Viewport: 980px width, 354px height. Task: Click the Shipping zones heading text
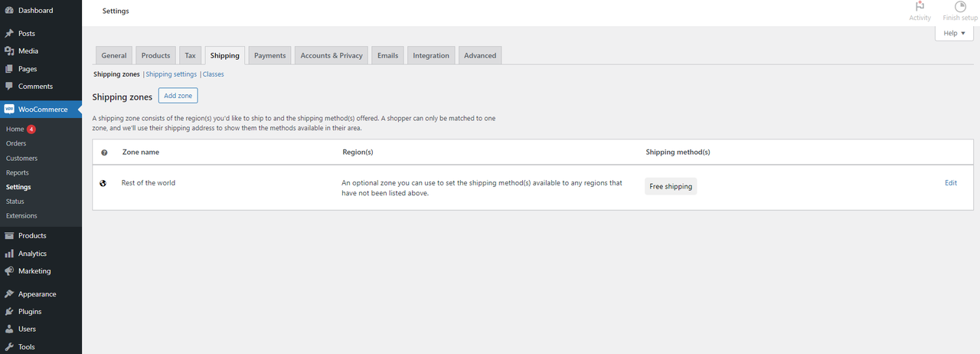click(122, 97)
